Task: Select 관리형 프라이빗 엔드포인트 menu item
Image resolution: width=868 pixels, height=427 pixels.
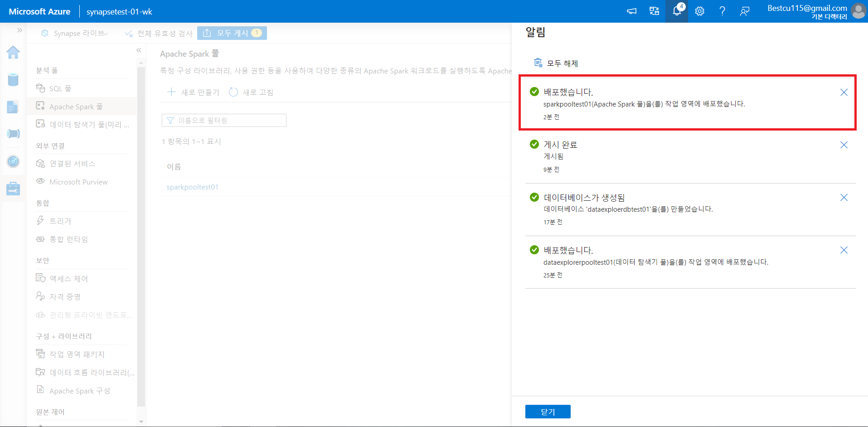Action: (82, 315)
